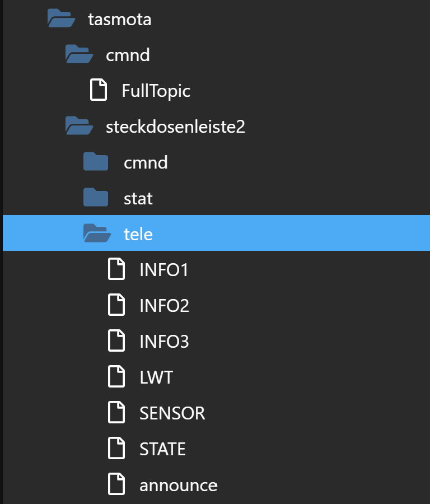Select the FullTopic entry label

[x=156, y=91]
